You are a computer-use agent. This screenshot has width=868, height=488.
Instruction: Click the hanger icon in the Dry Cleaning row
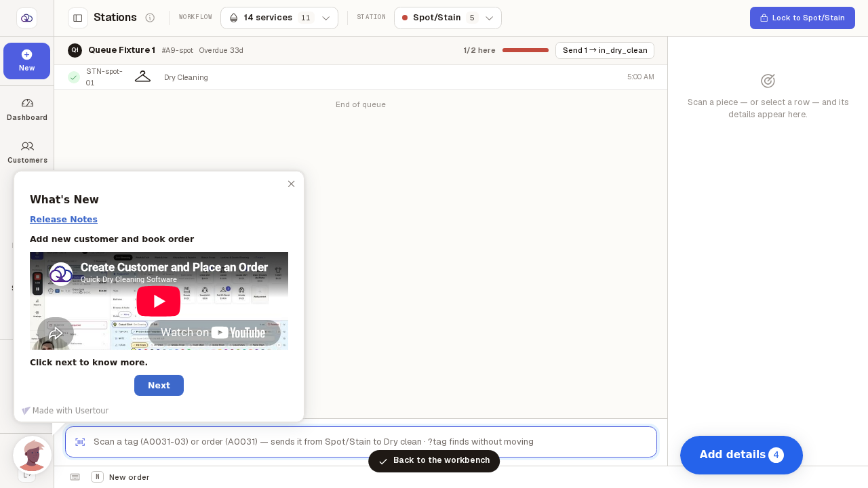pyautogui.click(x=142, y=77)
